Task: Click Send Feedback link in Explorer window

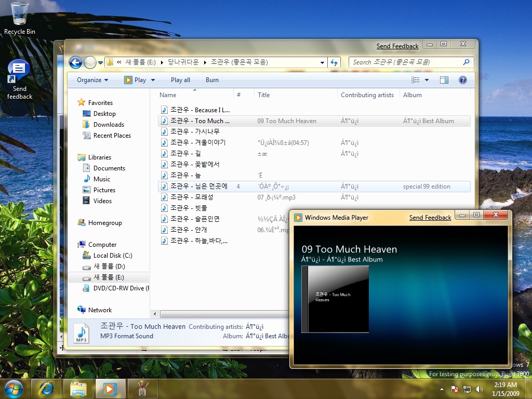Action: pyautogui.click(x=397, y=46)
